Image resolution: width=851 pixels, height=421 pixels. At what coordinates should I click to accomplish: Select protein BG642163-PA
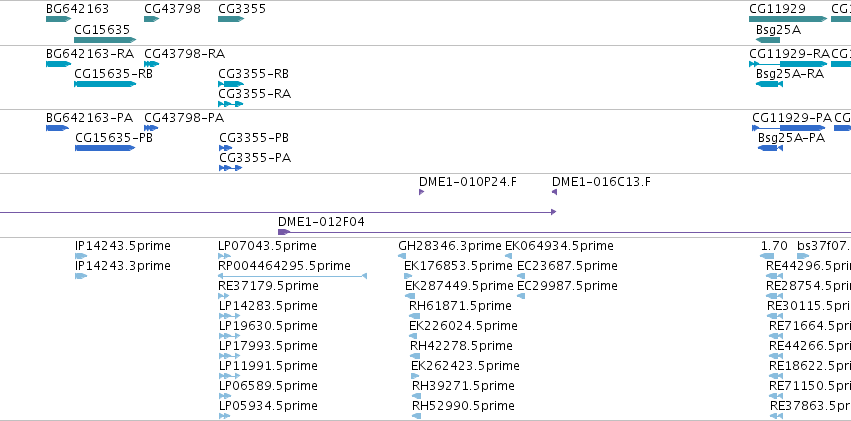point(58,128)
